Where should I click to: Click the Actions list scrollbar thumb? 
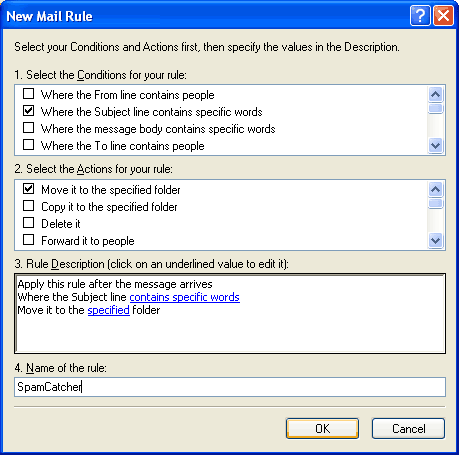click(435, 203)
